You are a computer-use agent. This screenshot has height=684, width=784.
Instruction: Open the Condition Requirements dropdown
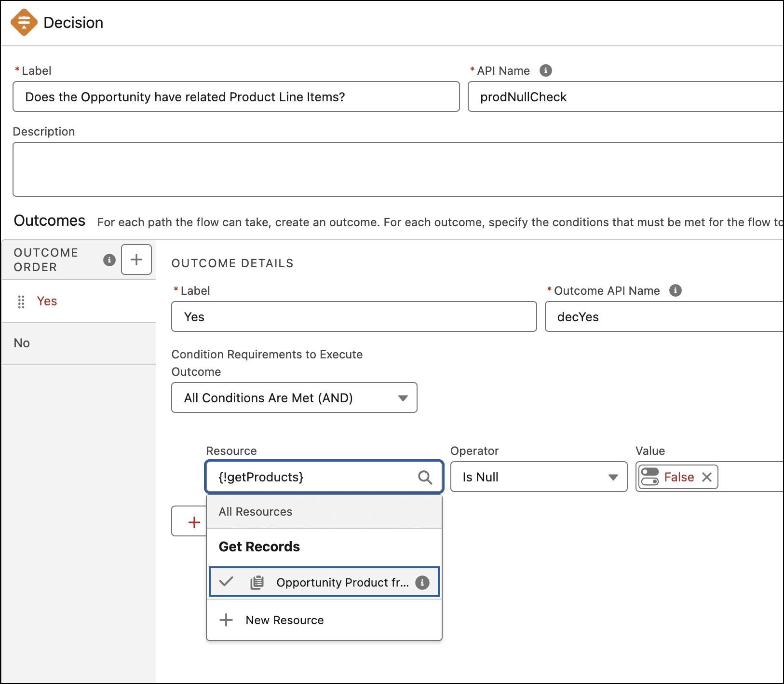point(294,397)
